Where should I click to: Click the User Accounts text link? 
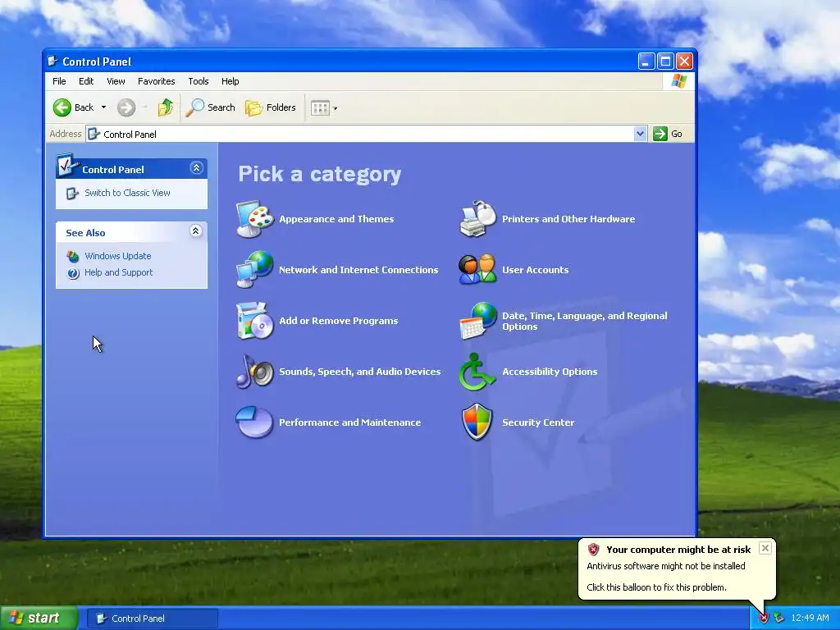535,269
